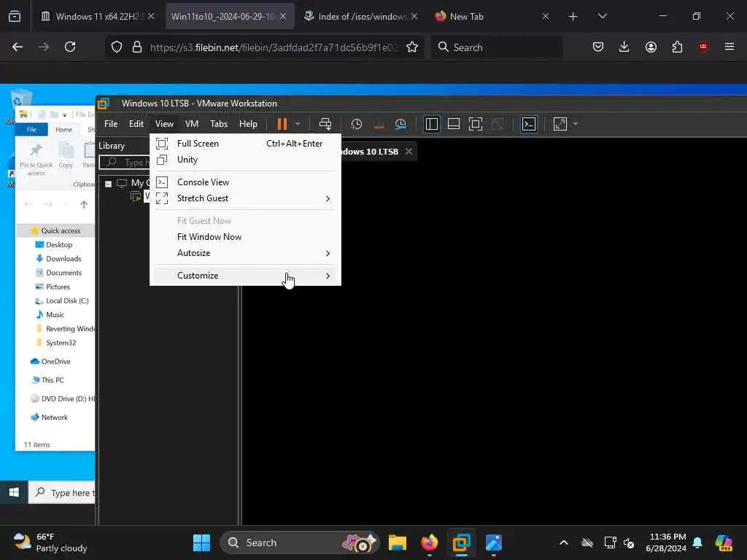The image size is (747, 560).
Task: Click the Firefox search box
Action: 498,47
